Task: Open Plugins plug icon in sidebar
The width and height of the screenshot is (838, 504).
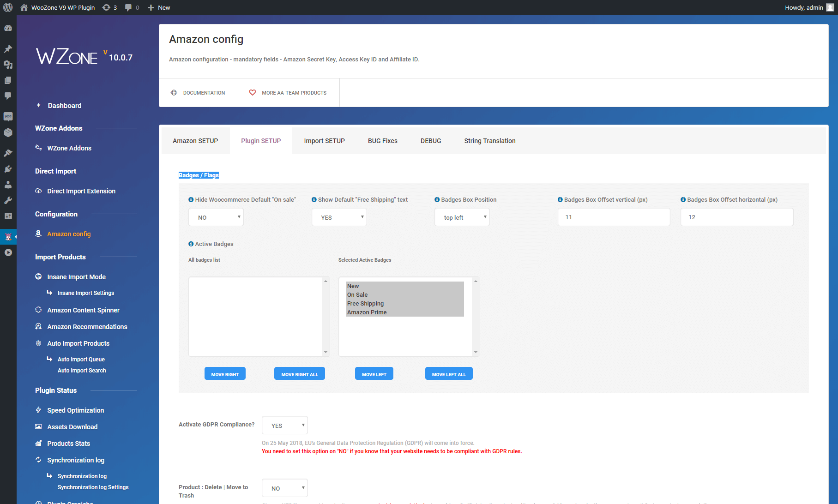Action: (x=8, y=169)
